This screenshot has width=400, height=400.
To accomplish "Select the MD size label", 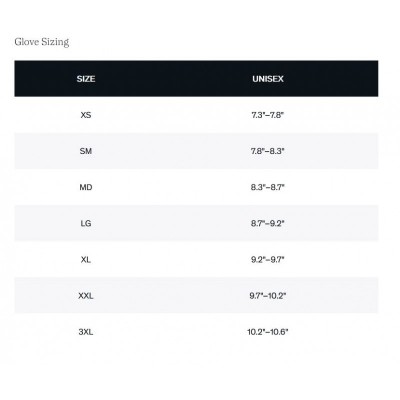I will click(x=86, y=187).
